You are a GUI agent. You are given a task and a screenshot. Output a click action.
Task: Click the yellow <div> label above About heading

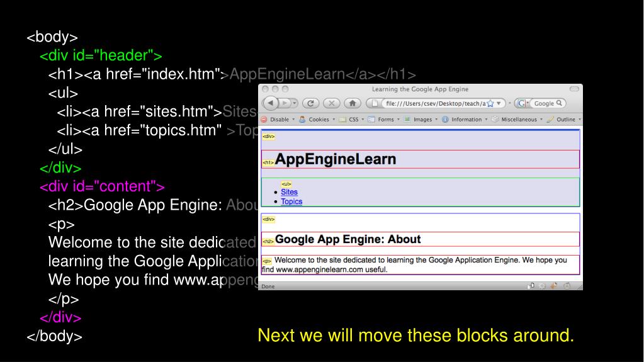(269, 219)
